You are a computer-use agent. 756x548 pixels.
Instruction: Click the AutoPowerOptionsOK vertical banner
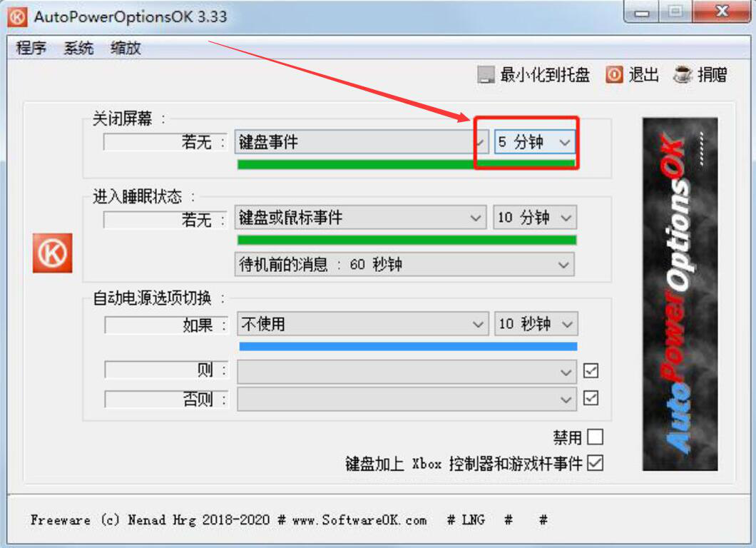coord(680,294)
